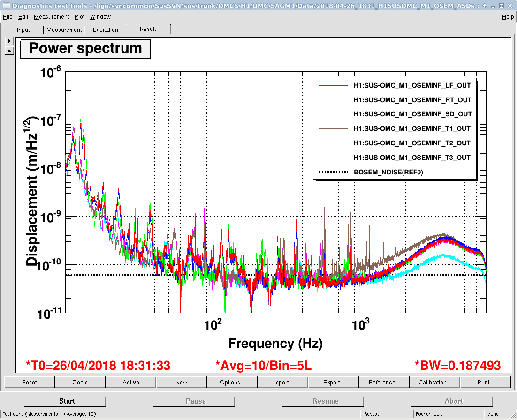Click the BOSEM_NOISE(REF0) legend entry

click(388, 172)
